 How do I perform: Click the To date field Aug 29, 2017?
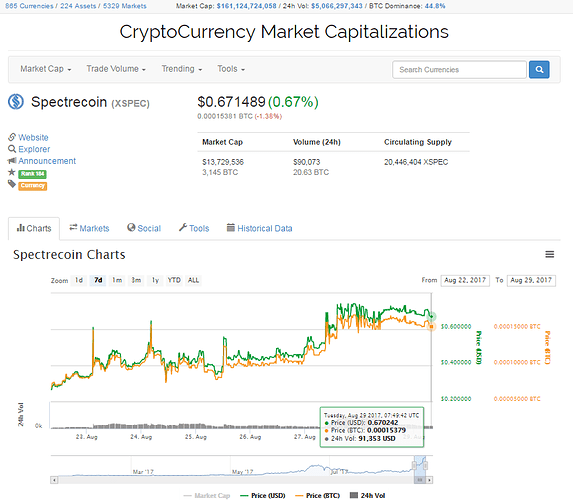[531, 280]
